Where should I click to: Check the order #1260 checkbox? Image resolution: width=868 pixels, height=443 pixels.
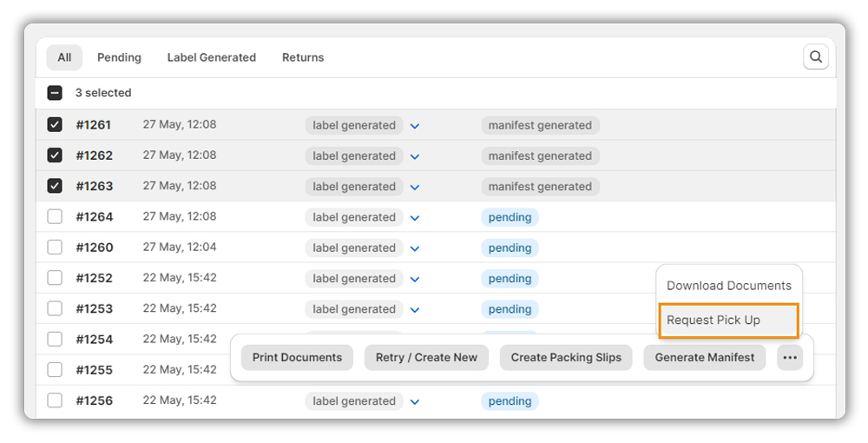pos(55,247)
